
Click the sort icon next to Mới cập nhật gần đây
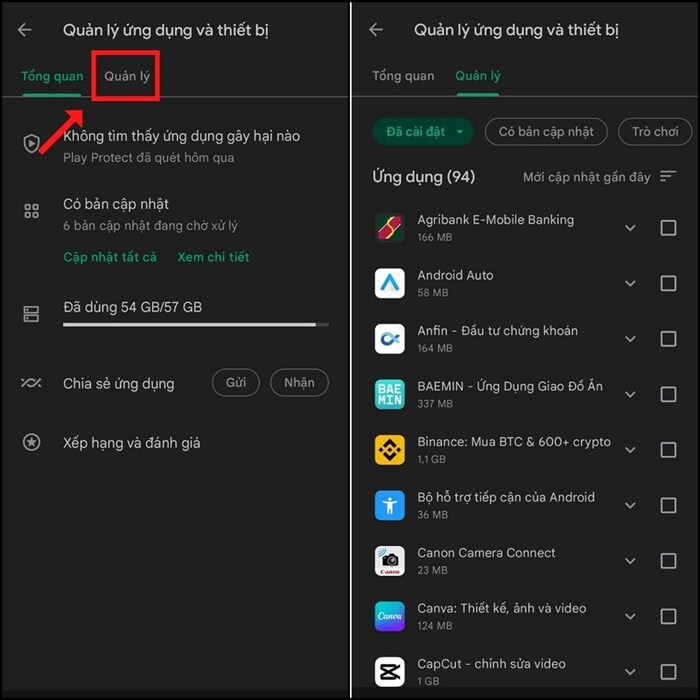coord(669,177)
